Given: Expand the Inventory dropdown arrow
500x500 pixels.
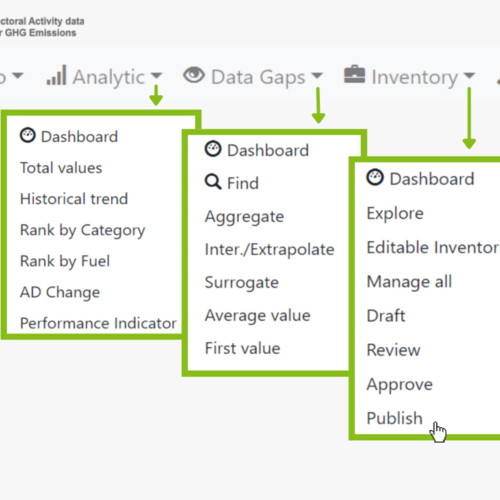Looking at the screenshot, I should (469, 76).
